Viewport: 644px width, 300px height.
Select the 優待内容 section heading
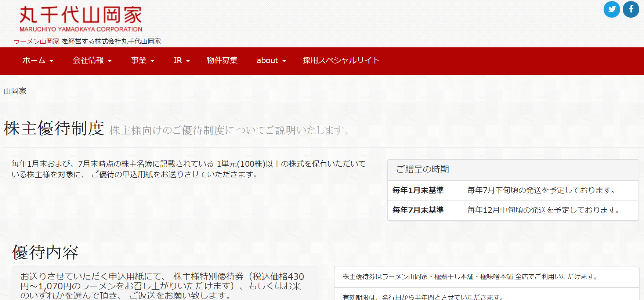click(x=46, y=253)
